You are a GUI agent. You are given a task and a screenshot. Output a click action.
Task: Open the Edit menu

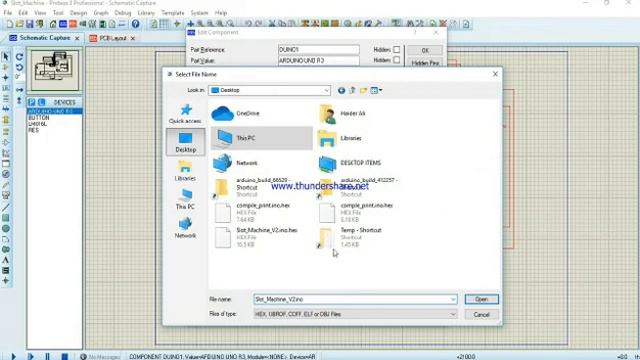[x=23, y=13]
